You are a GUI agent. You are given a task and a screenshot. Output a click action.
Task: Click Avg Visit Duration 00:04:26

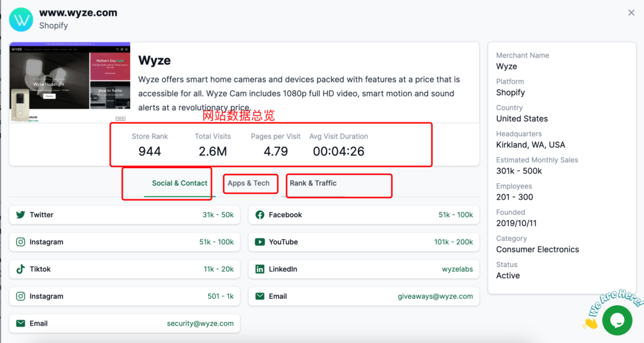338,152
